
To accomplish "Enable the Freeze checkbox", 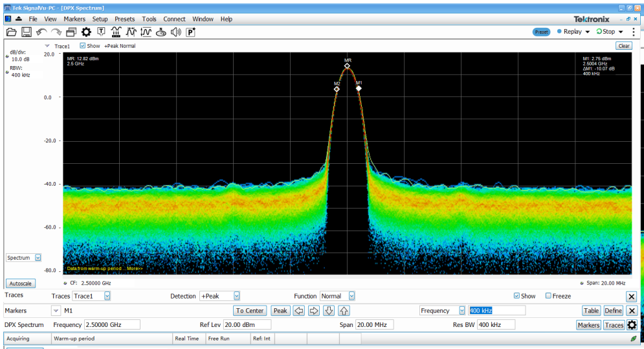I will (x=548, y=296).
